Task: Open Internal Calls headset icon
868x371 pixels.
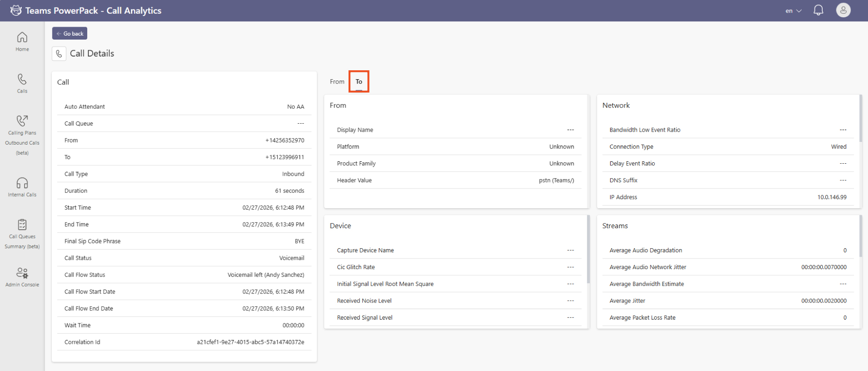Action: [22, 183]
